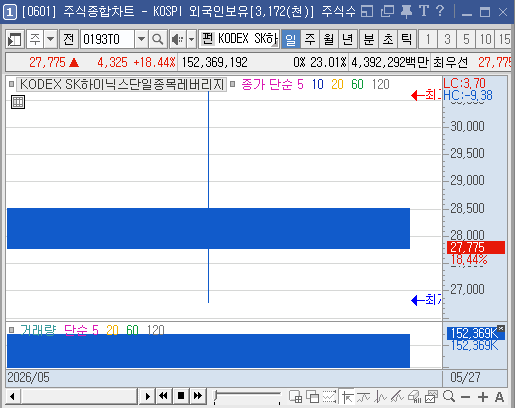Open the speaker options dropdown arrow
The image size is (515, 408).
(192, 39)
